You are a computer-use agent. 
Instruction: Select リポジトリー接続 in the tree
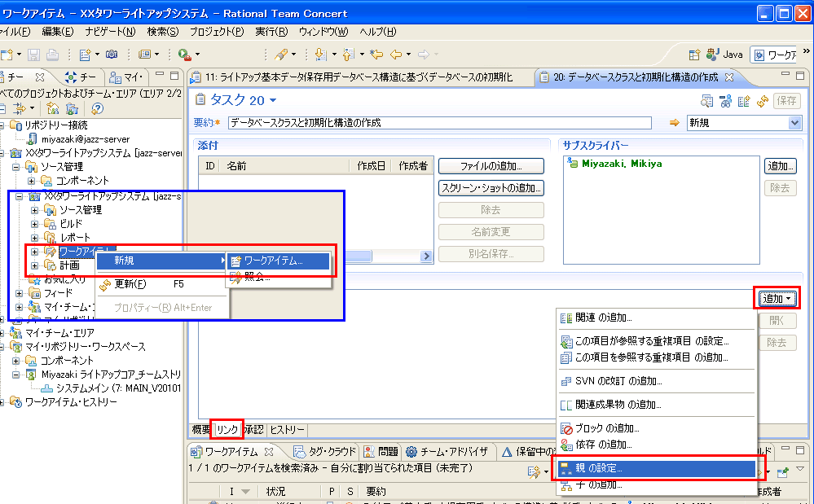(x=56, y=125)
